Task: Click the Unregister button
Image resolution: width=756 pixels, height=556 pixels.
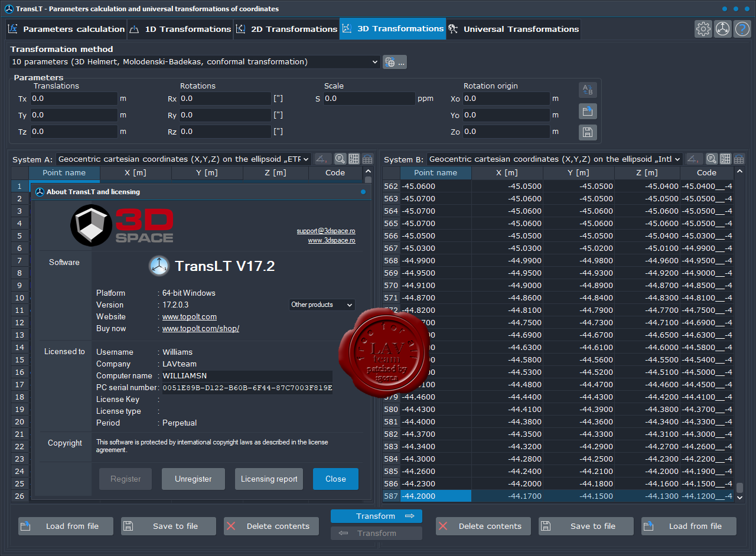Action: pos(193,479)
